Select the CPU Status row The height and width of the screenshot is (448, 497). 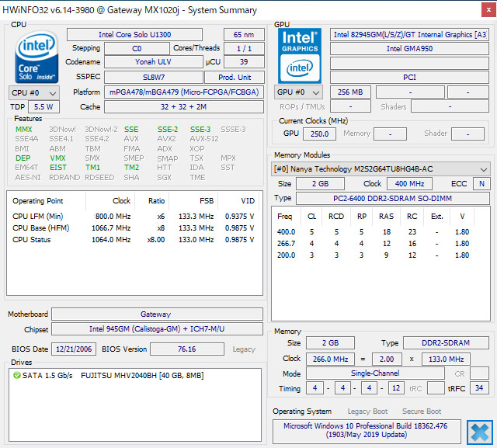[x=134, y=240]
